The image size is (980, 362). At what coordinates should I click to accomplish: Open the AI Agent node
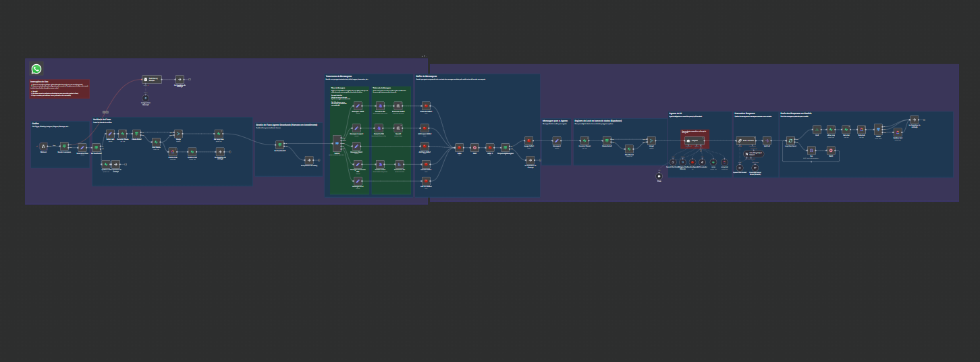click(693, 141)
